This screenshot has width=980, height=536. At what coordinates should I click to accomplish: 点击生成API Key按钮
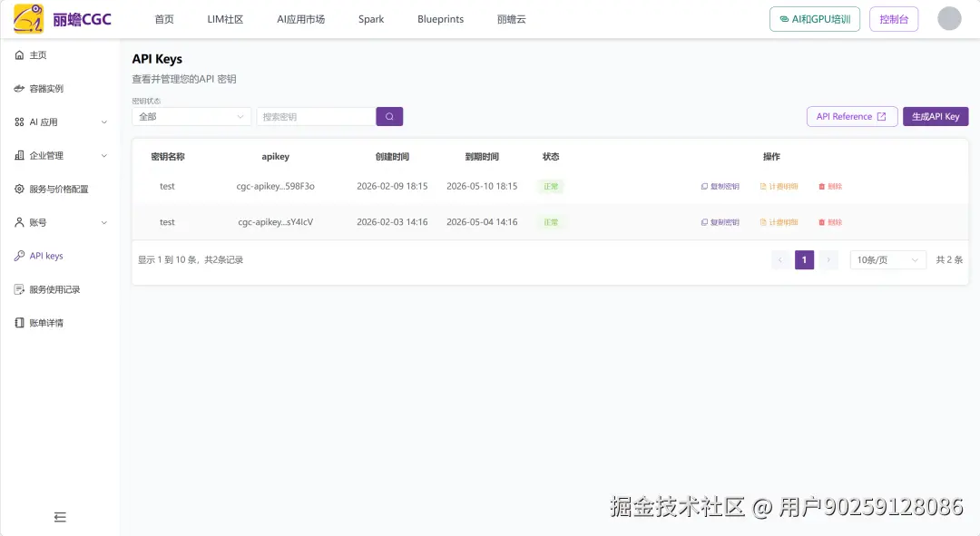935,116
